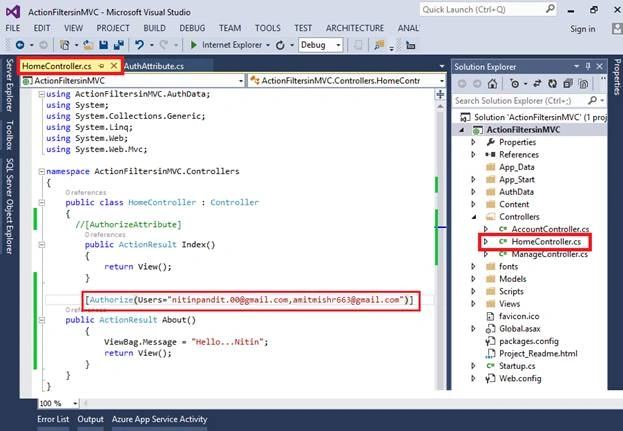Click the Undo arrow icon
The width and height of the screenshot is (623, 431).
coord(139,45)
